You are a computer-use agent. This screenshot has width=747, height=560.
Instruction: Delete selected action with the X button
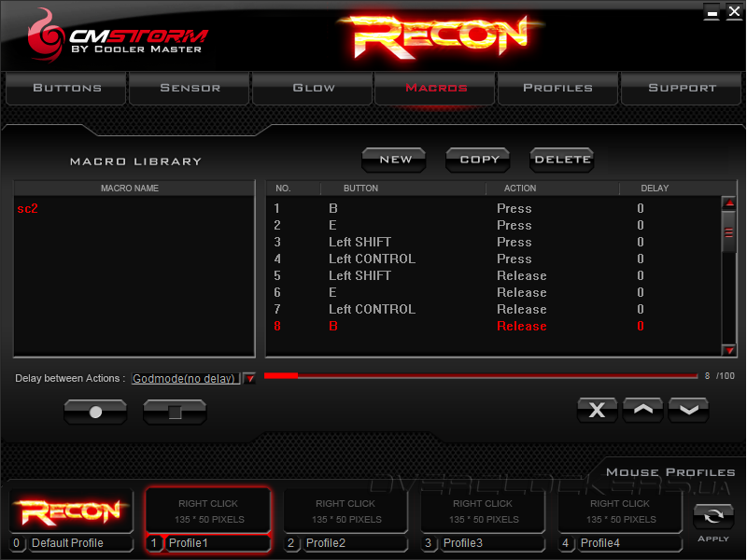597,410
